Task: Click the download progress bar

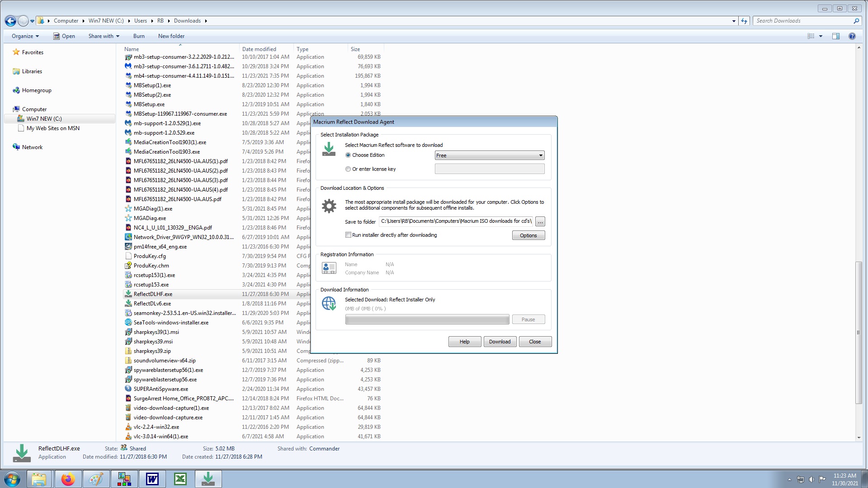Action: pos(427,319)
